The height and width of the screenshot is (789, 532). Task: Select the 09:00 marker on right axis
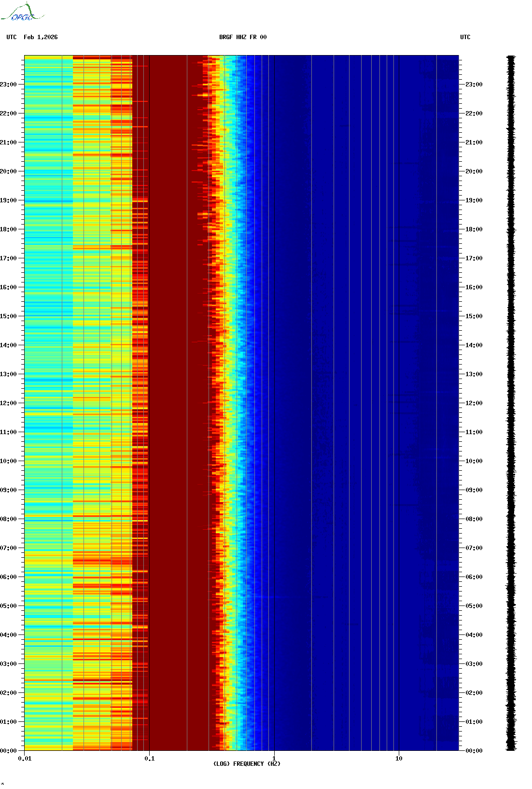[x=474, y=490]
